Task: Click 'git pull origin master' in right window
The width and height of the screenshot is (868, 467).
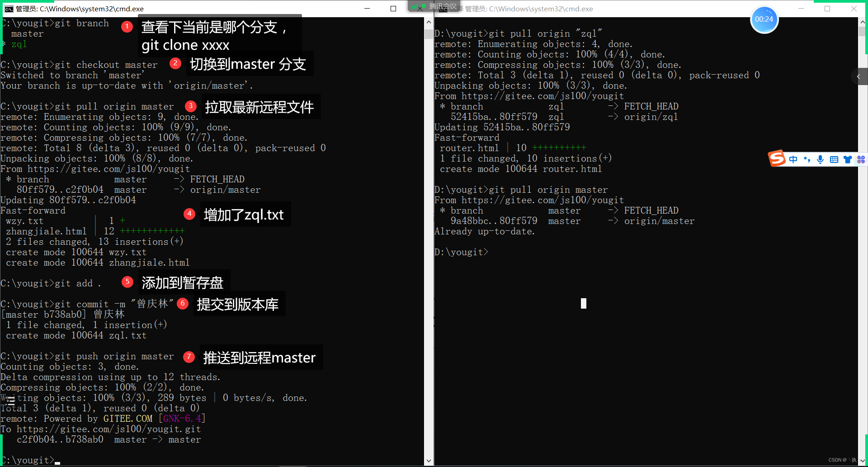Action: click(548, 190)
